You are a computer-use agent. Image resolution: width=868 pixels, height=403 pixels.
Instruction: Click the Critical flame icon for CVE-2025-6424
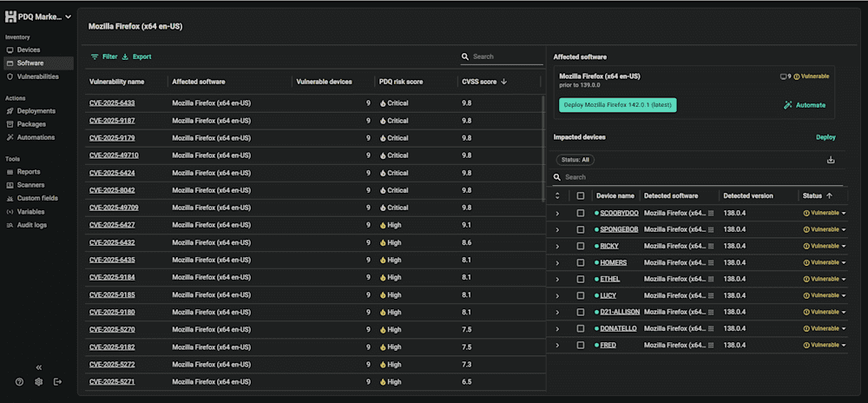pyautogui.click(x=383, y=173)
